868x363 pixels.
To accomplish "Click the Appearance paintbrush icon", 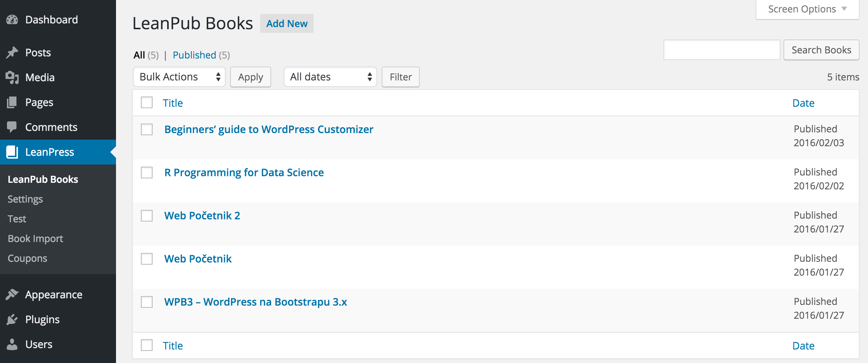I will click(x=12, y=295).
